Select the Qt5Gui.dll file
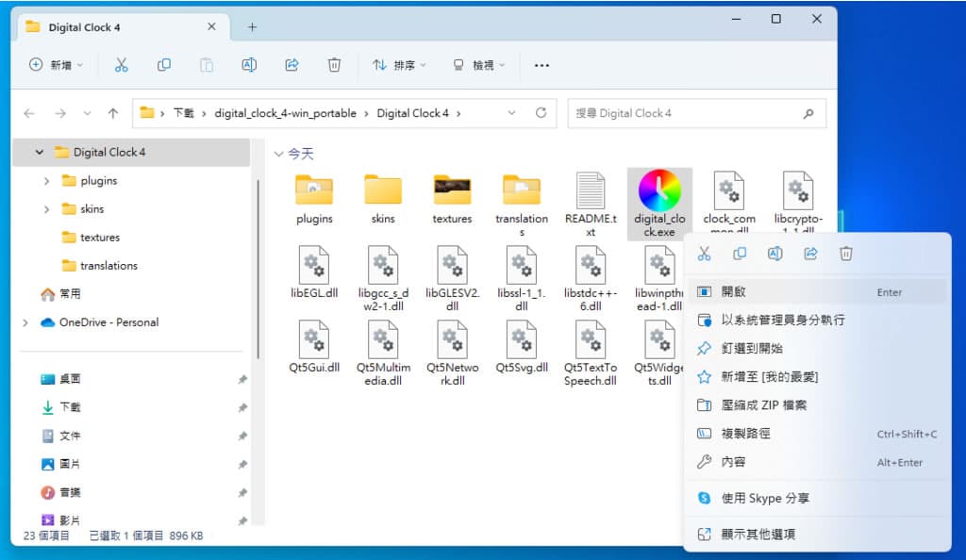 click(x=314, y=347)
